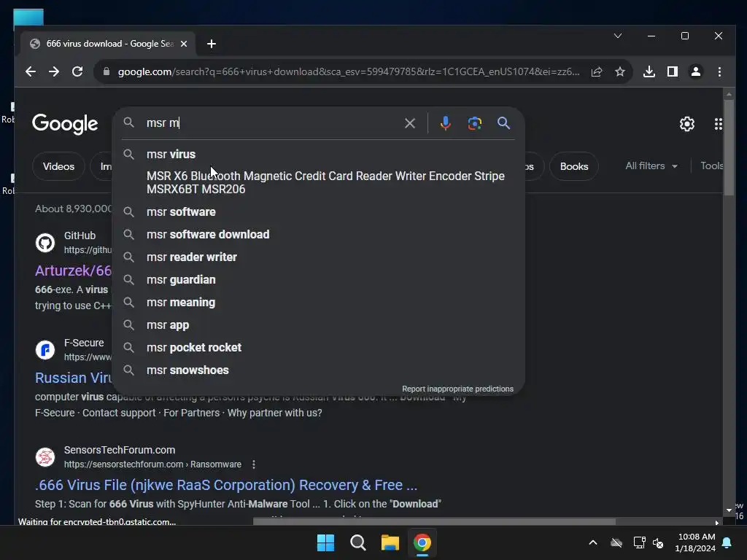Focus the Google search input field

(271, 122)
